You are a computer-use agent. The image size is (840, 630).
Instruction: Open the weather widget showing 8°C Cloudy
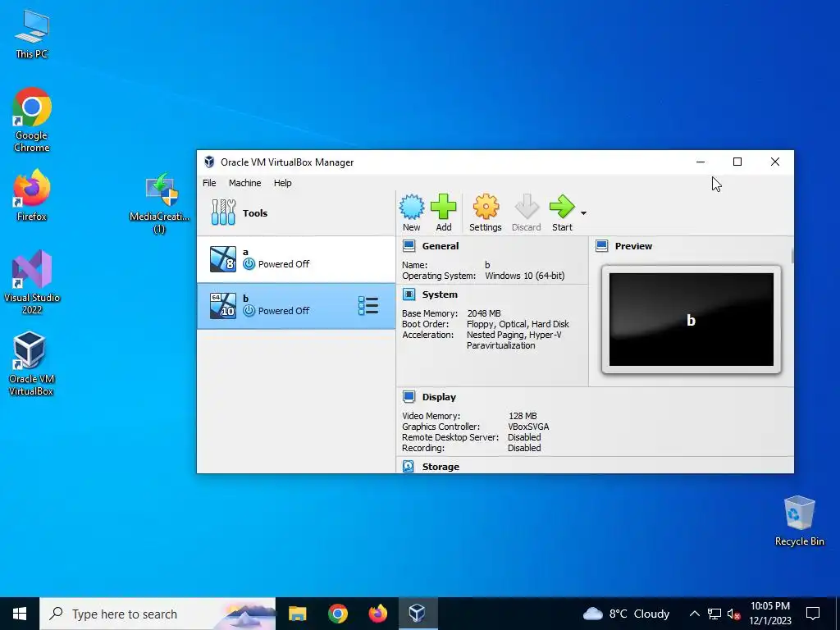[x=626, y=614]
